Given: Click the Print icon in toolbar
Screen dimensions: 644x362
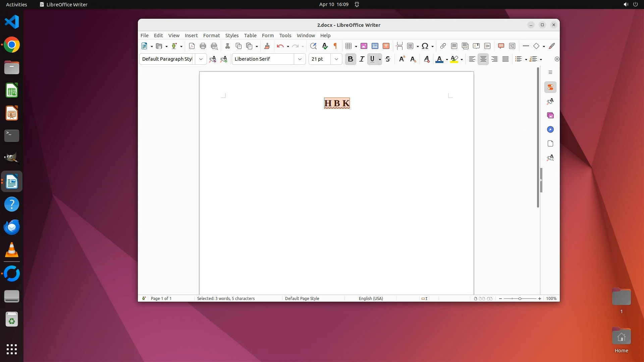Looking at the screenshot, I should click(203, 46).
